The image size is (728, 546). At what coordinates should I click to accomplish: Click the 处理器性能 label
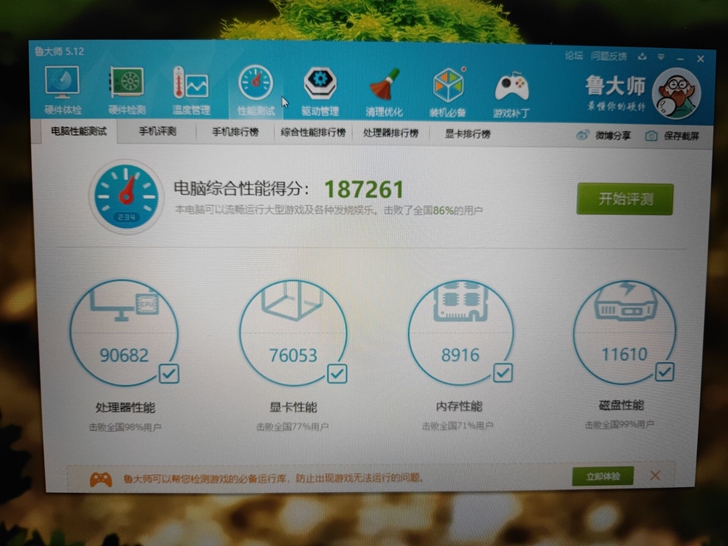(125, 408)
